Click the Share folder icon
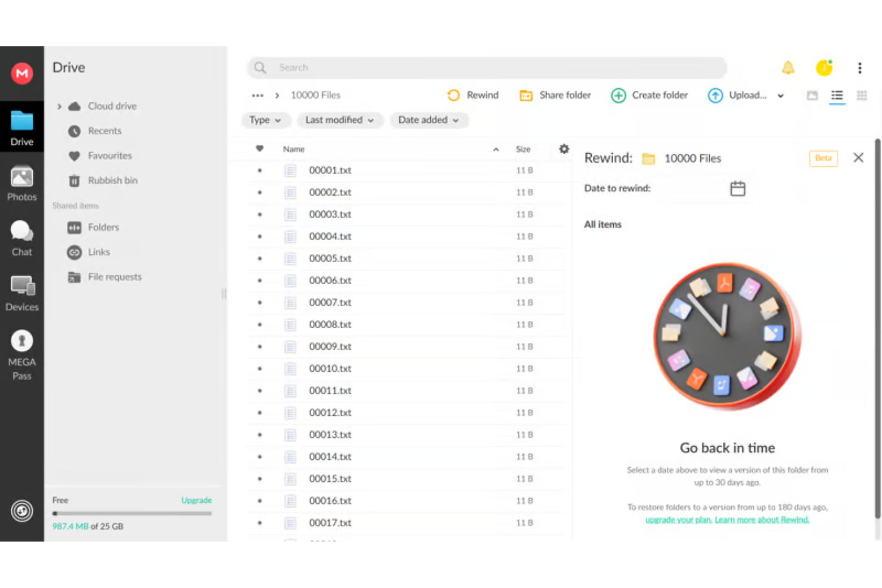882x588 pixels. (x=526, y=95)
